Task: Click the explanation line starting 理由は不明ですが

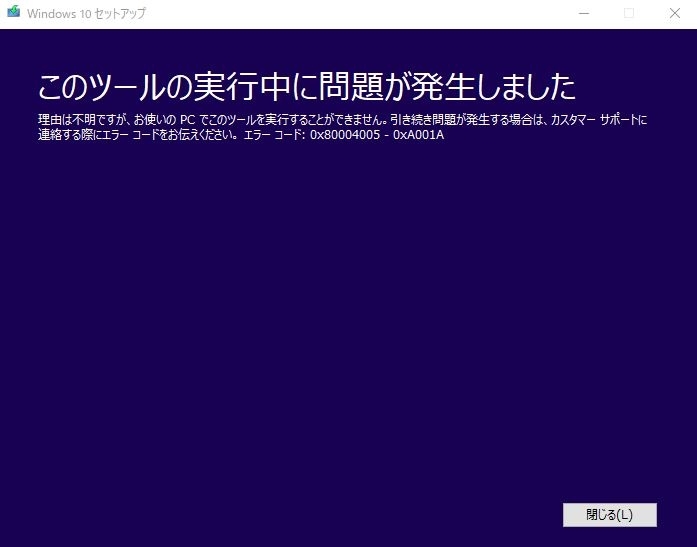Action: click(342, 120)
